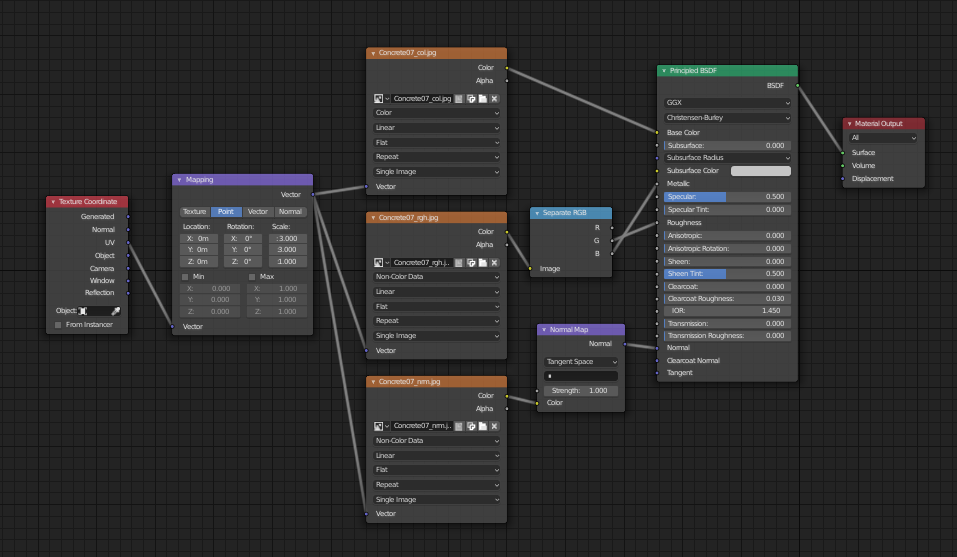957x557 pixels.
Task: Enable Min checkbox in Mapping node
Action: pos(185,277)
